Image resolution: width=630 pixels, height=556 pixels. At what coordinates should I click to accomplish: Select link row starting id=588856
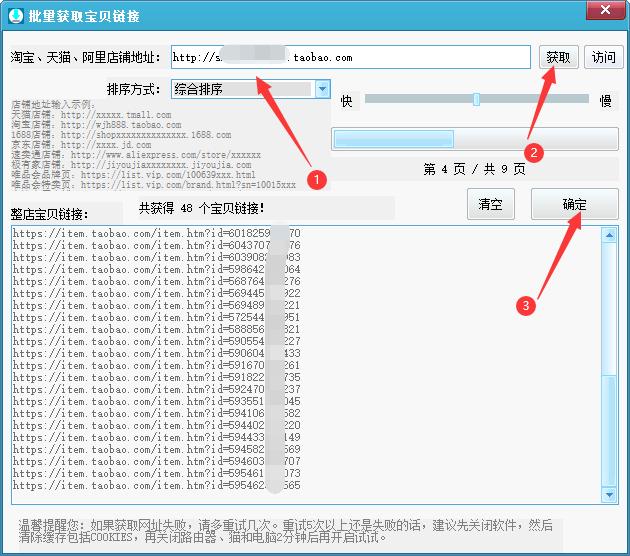click(x=156, y=329)
